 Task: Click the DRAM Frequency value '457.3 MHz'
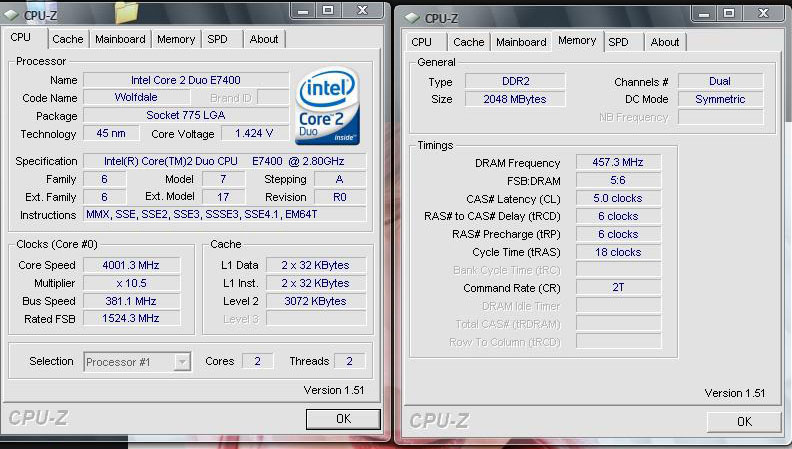pos(618,162)
